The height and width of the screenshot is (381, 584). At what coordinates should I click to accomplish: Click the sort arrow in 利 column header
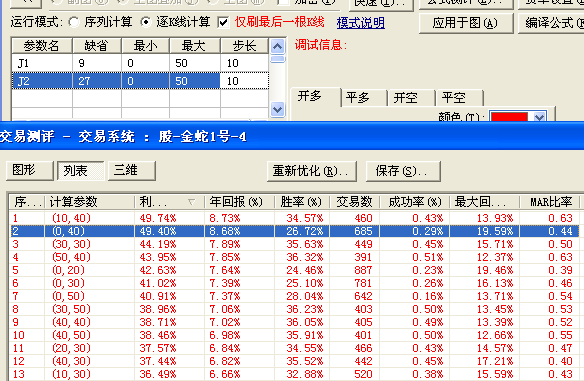click(192, 202)
